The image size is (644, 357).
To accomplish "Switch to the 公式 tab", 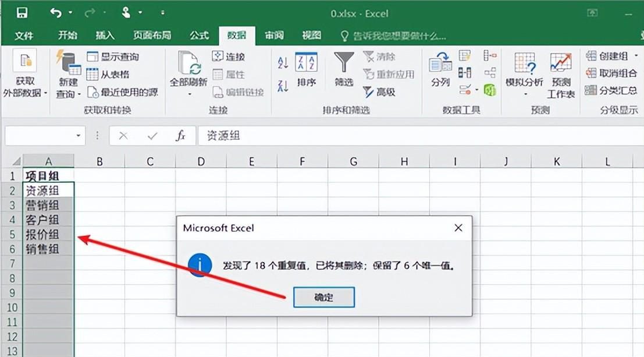I will pyautogui.click(x=199, y=36).
